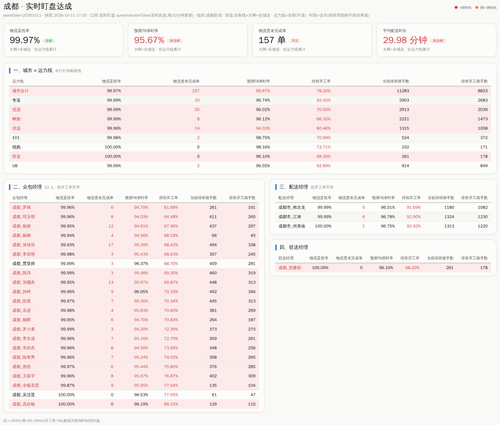
Task: Click the 1324 cell in 配送经理 table
Action: point(449,217)
